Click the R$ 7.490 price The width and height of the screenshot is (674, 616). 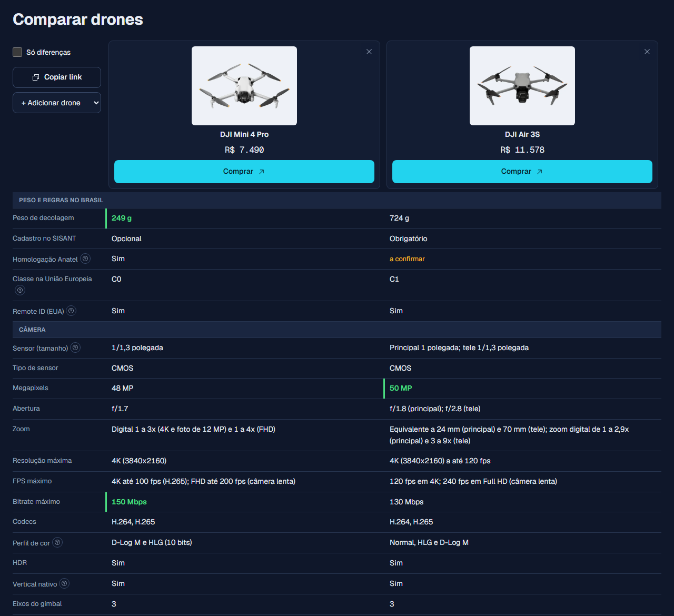pos(244,150)
